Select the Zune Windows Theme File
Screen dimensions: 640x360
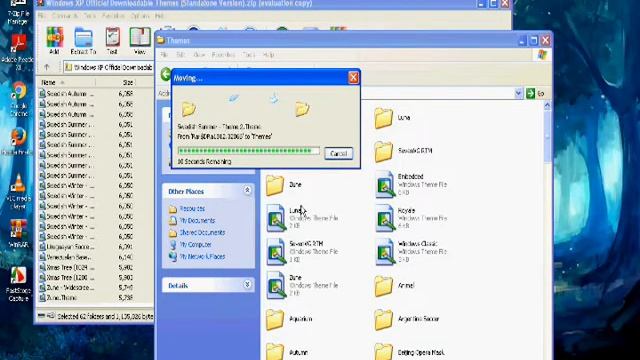302,285
